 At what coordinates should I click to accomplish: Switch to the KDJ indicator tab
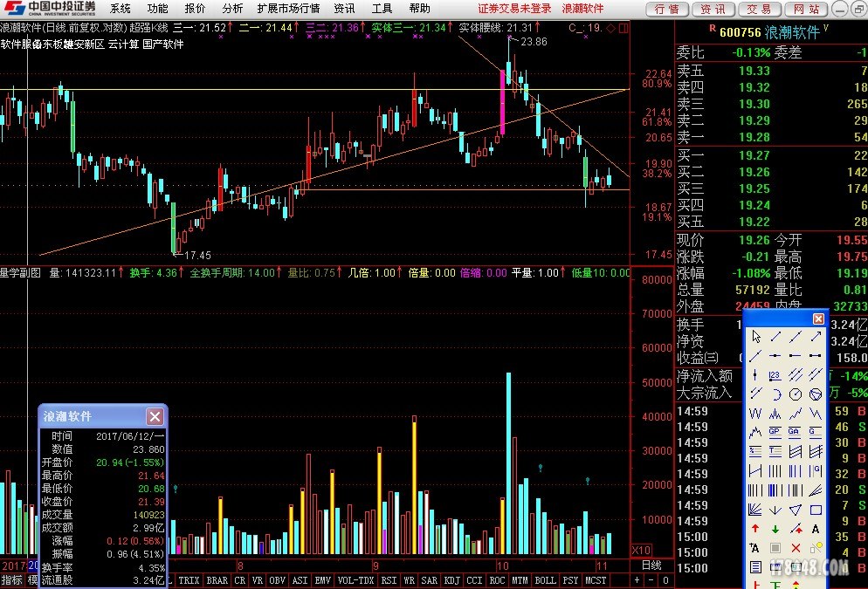tap(452, 580)
